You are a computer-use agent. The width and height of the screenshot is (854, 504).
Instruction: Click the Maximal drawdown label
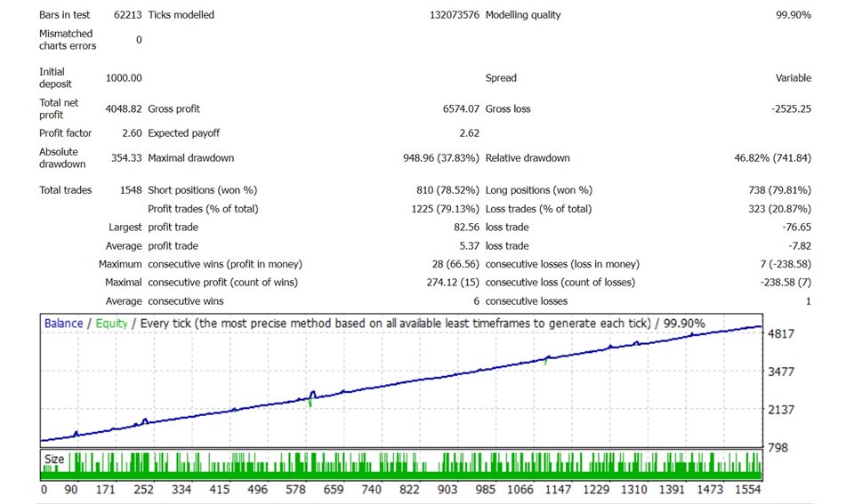pos(191,158)
